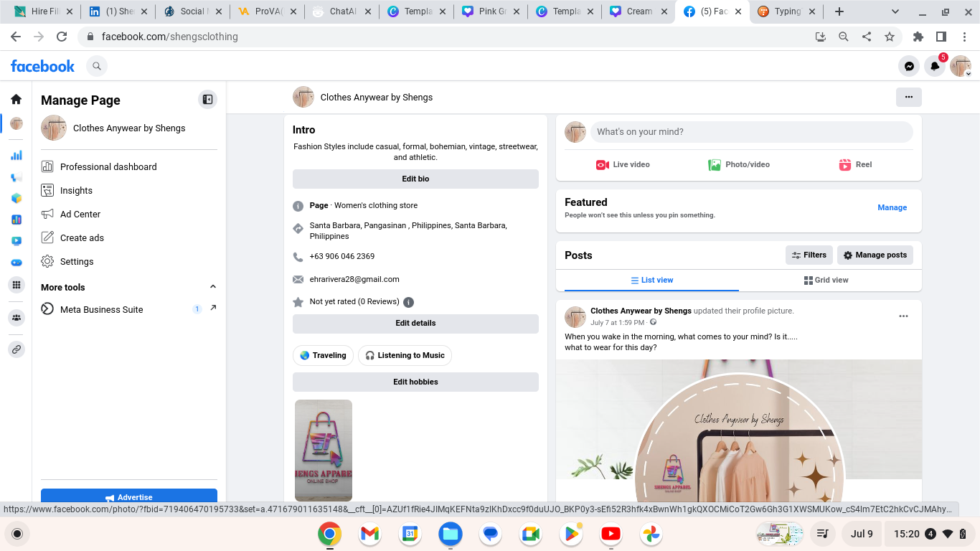Open the three-dot page options menu

(x=909, y=97)
